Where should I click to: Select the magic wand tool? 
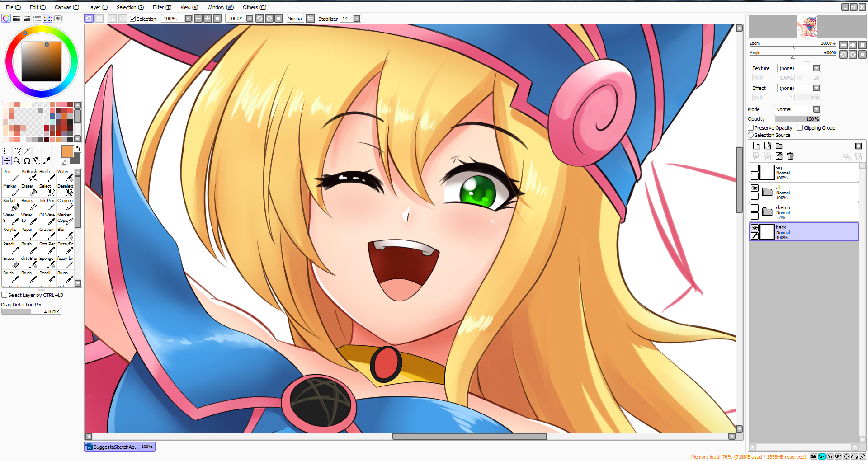point(27,151)
